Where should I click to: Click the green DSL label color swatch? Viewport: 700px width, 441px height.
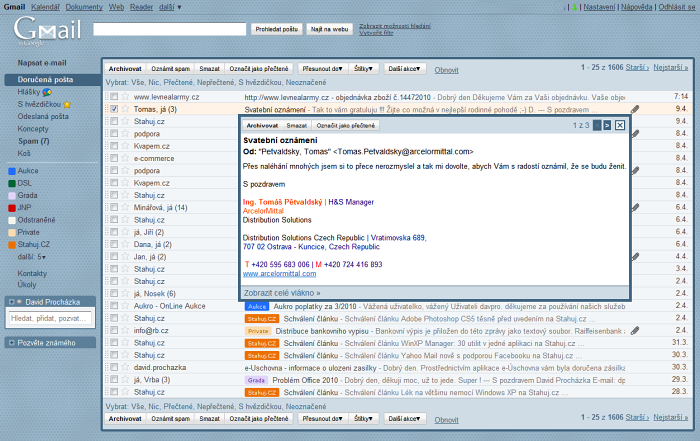[12, 183]
